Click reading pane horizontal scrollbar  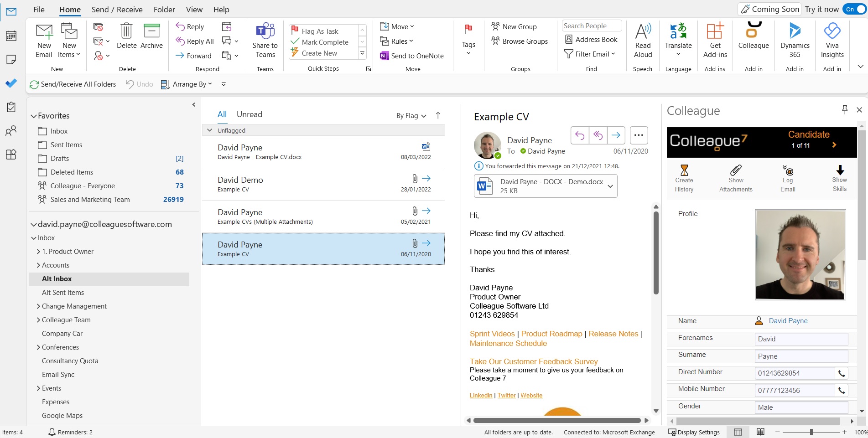coord(557,421)
